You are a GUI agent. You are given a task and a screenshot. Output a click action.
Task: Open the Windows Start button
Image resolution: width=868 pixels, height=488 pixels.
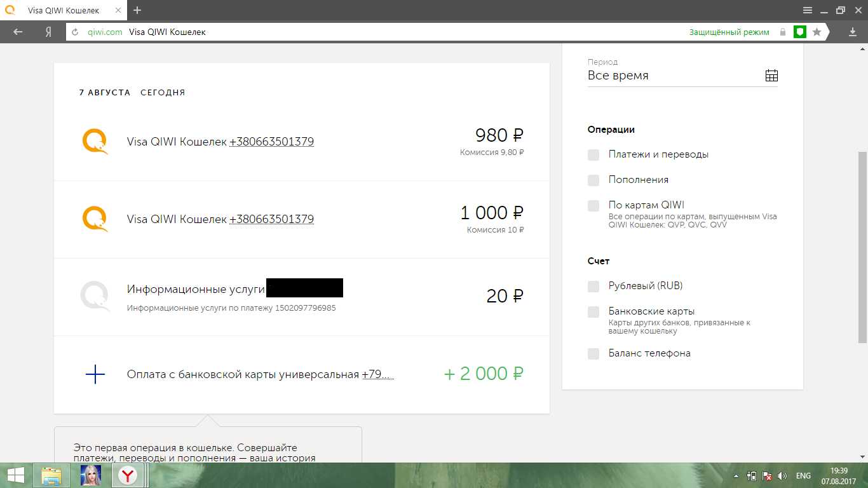16,475
